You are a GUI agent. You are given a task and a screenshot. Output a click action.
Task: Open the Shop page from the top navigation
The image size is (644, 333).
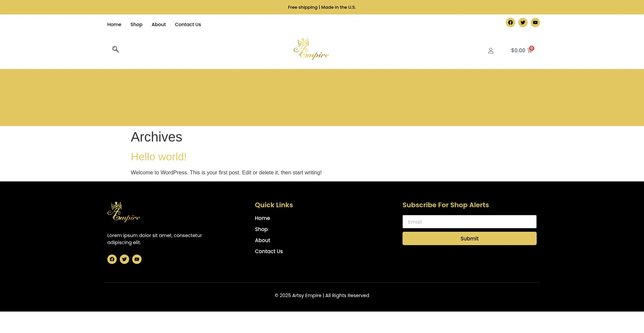tap(136, 24)
